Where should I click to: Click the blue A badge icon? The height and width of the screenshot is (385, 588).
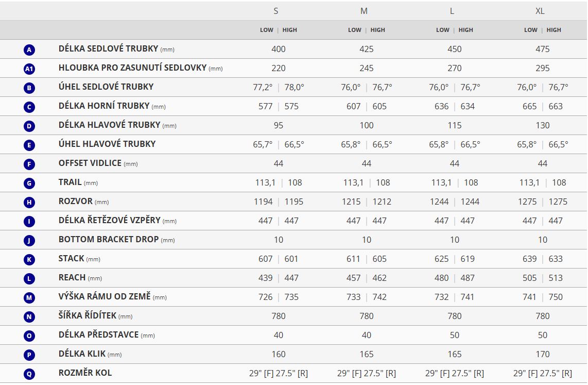(29, 49)
